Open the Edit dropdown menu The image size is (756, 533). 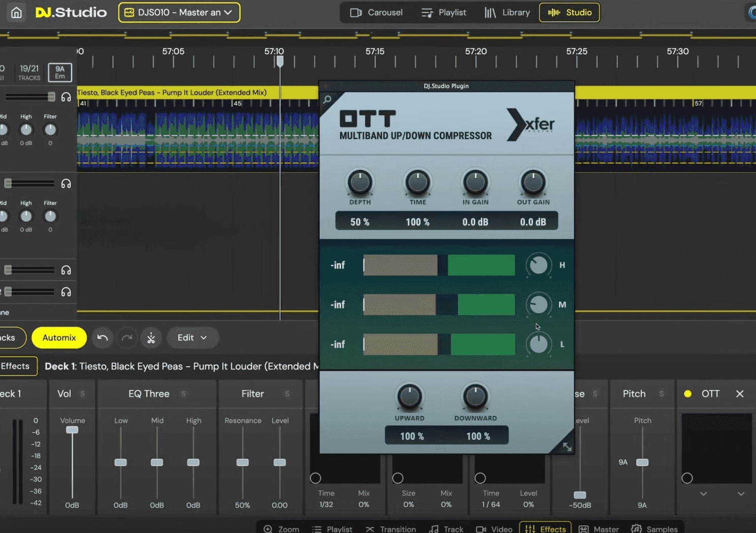click(x=192, y=337)
